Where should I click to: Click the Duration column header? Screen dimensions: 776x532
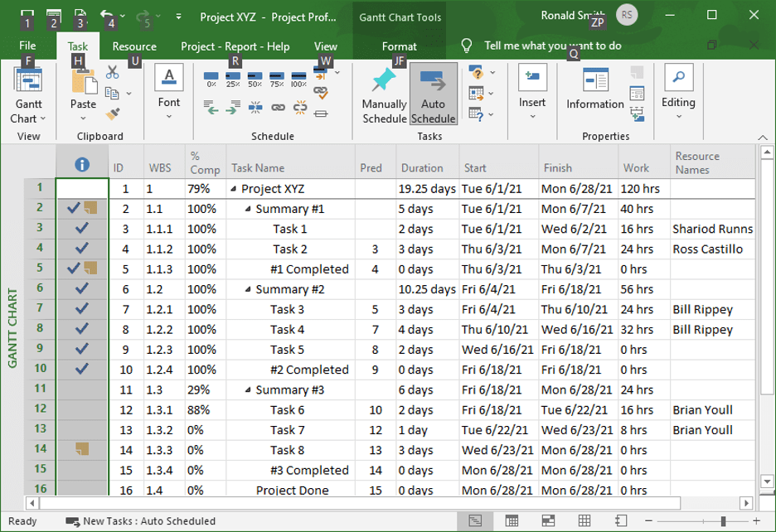(427, 162)
